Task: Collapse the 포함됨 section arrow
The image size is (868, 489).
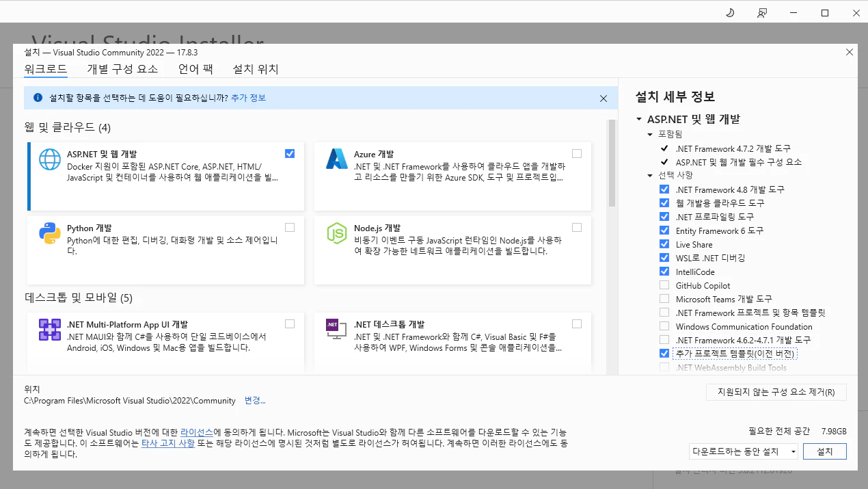Action: click(x=651, y=135)
